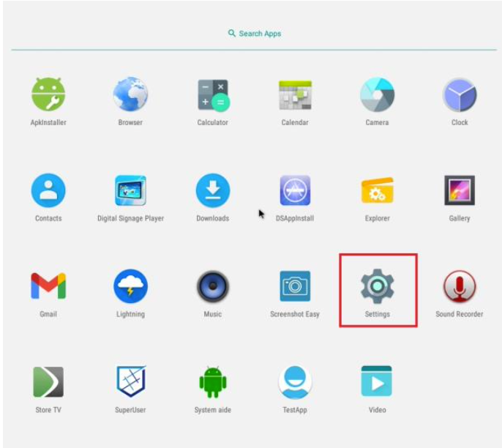502x448 pixels.
Task: Launch the Camera app
Action: click(x=377, y=94)
